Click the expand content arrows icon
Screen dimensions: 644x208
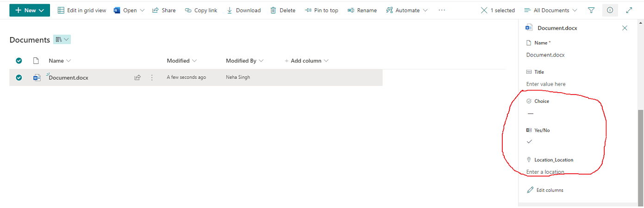[x=629, y=10]
